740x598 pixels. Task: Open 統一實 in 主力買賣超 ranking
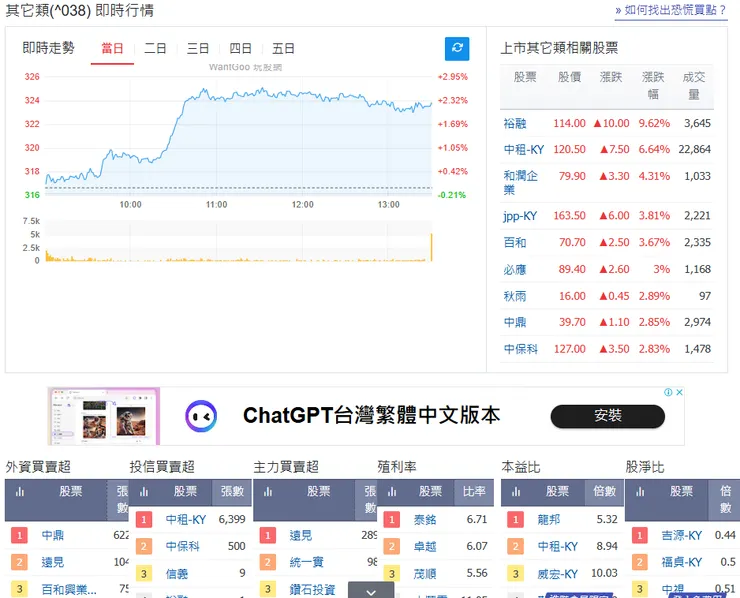tap(307, 563)
